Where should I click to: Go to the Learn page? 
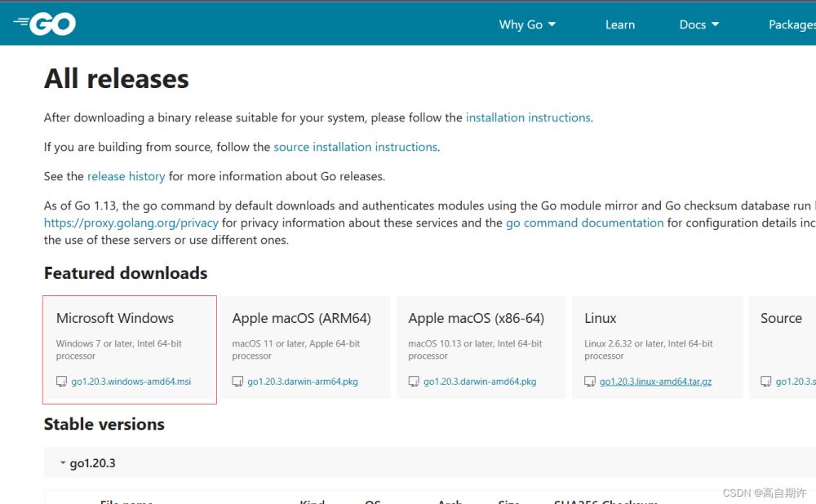click(x=620, y=24)
